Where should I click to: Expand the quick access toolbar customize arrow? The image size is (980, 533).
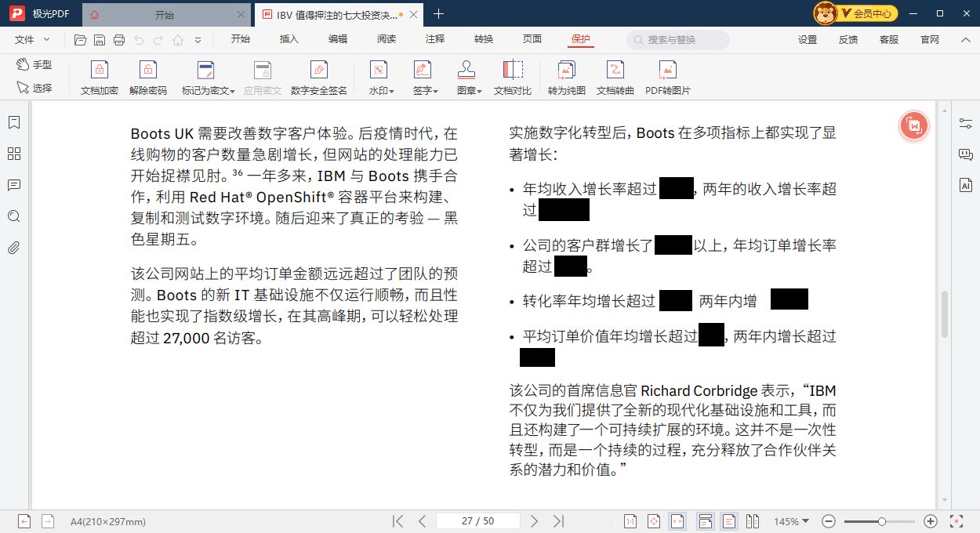click(198, 40)
